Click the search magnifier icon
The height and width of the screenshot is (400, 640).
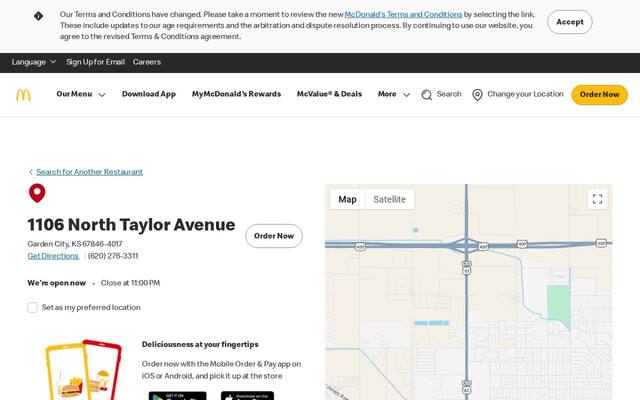tap(427, 95)
